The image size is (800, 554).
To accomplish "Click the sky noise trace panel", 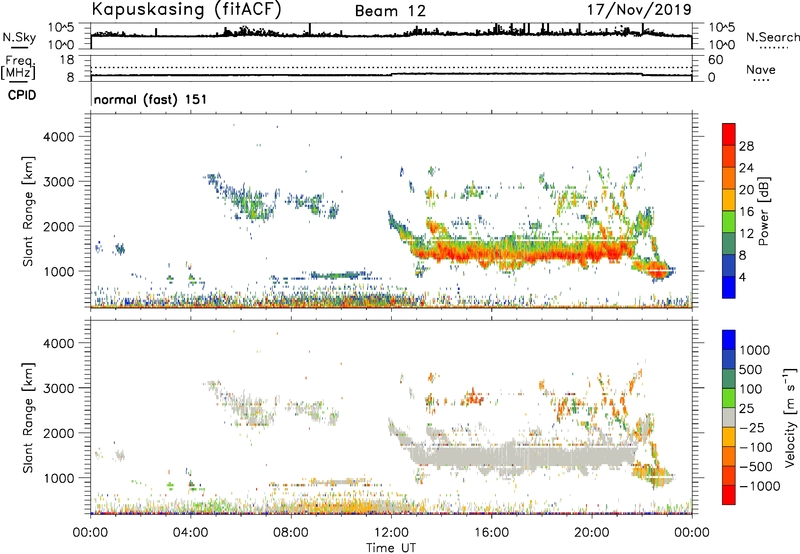I will [391, 36].
